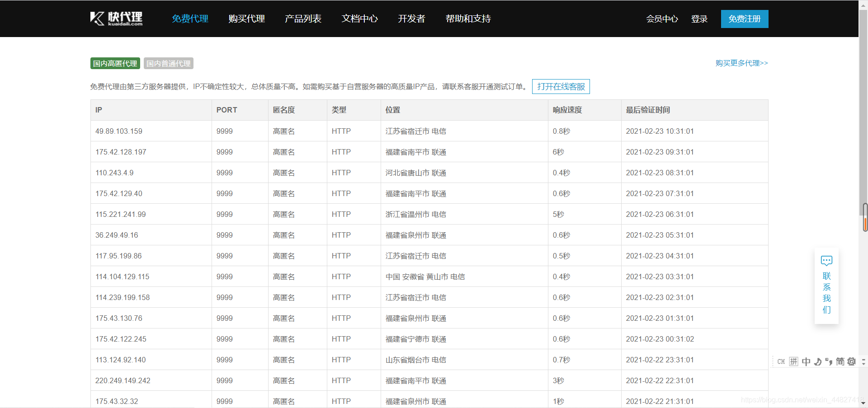
Task: Open the 产品列表 nav item
Action: point(303,19)
